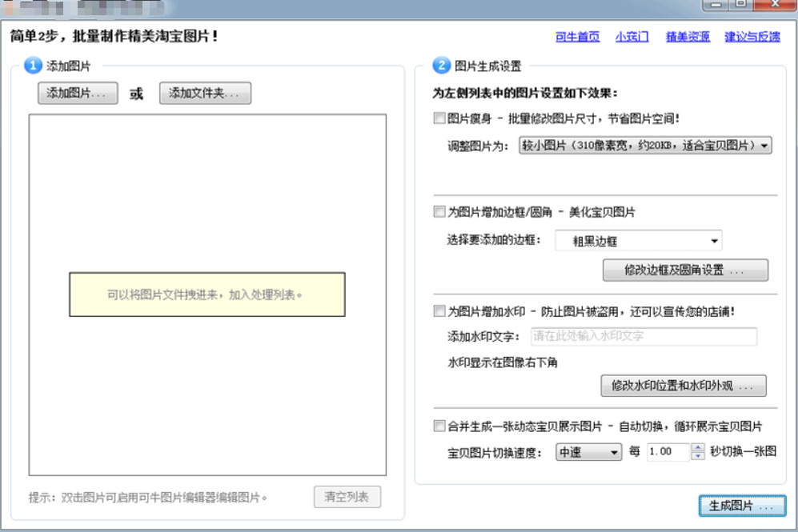The width and height of the screenshot is (798, 532).
Task: Minimize the window from the title bar
Action: 716,4
